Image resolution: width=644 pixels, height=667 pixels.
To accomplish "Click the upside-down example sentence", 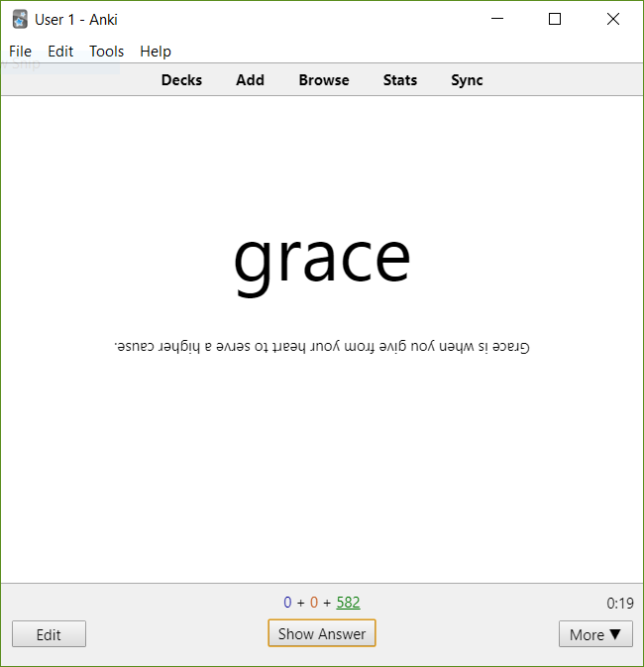I will (322, 347).
